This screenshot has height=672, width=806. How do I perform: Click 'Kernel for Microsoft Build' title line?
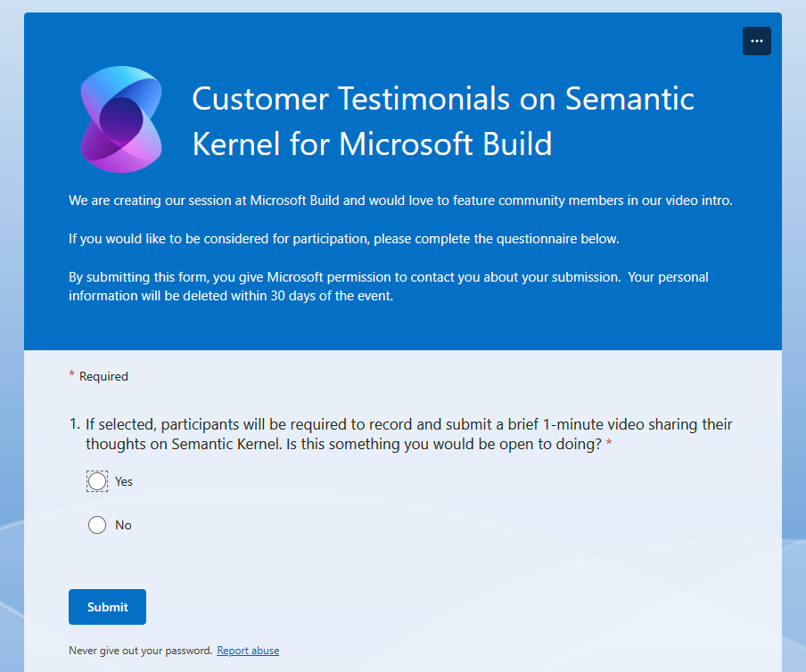click(372, 143)
